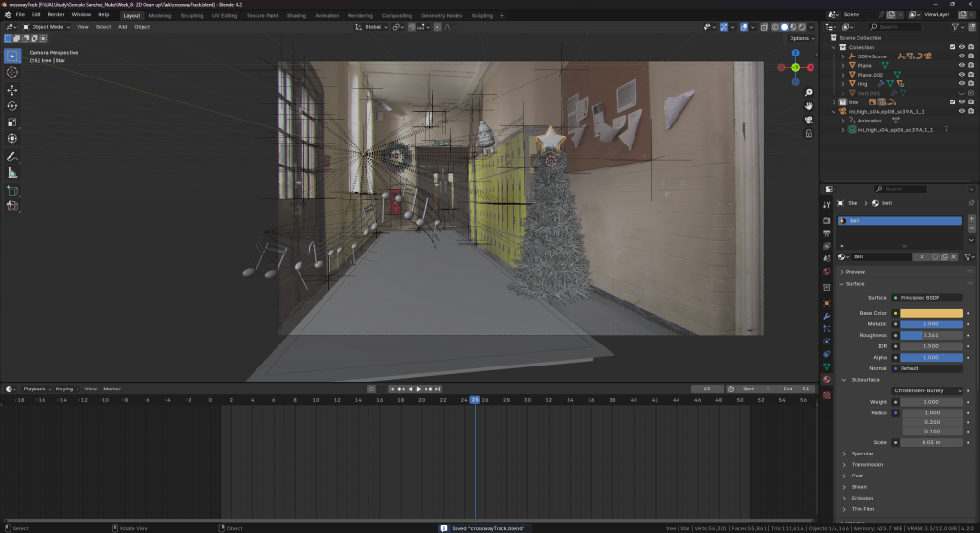Click the zoom magnifier viewport icon
Image resolution: width=980 pixels, height=533 pixels.
pos(808,93)
